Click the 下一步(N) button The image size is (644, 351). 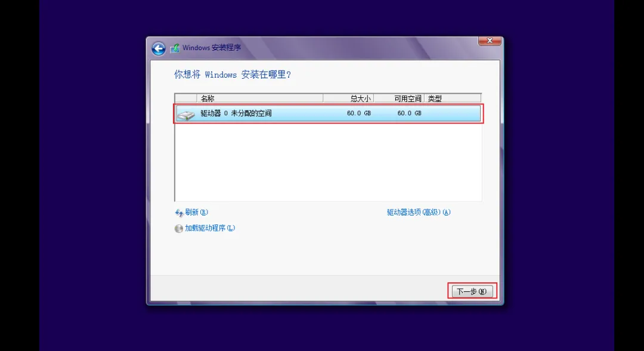pos(472,291)
